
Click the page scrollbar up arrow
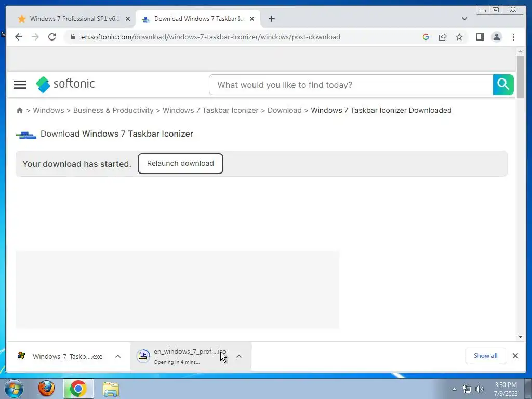(x=520, y=51)
